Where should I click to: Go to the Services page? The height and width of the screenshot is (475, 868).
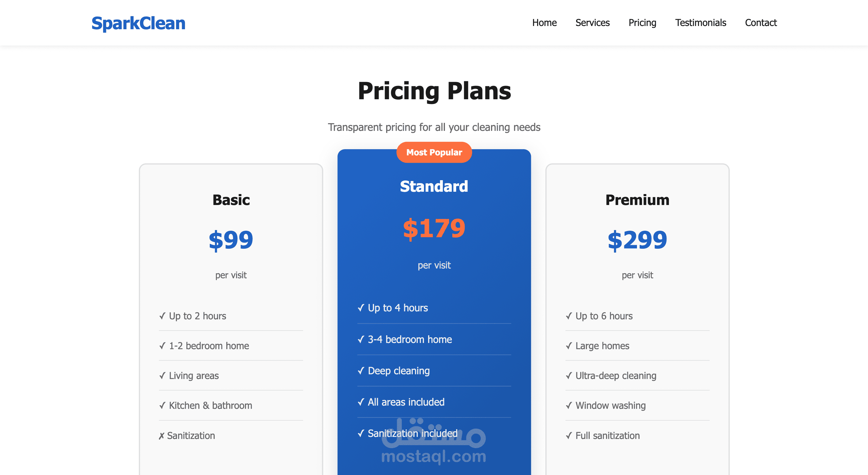[x=592, y=22]
